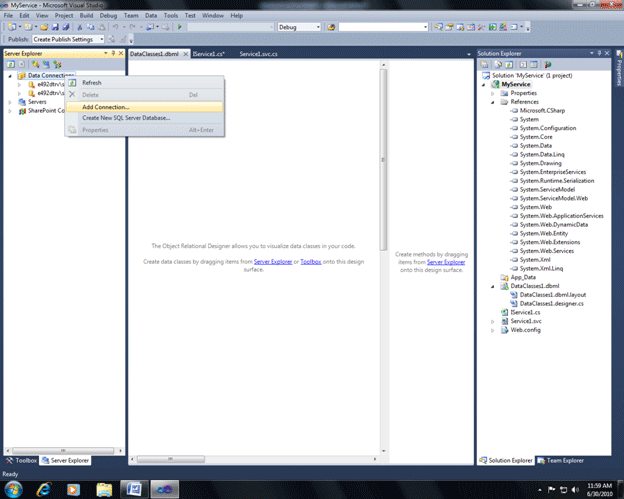
Task: Click the green Start Debugging arrow
Action: coord(180,27)
